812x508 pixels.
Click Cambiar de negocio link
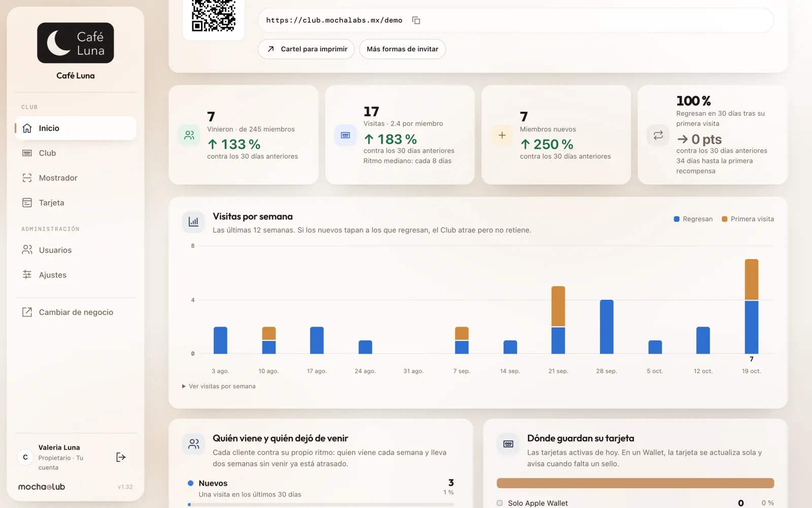tap(76, 312)
